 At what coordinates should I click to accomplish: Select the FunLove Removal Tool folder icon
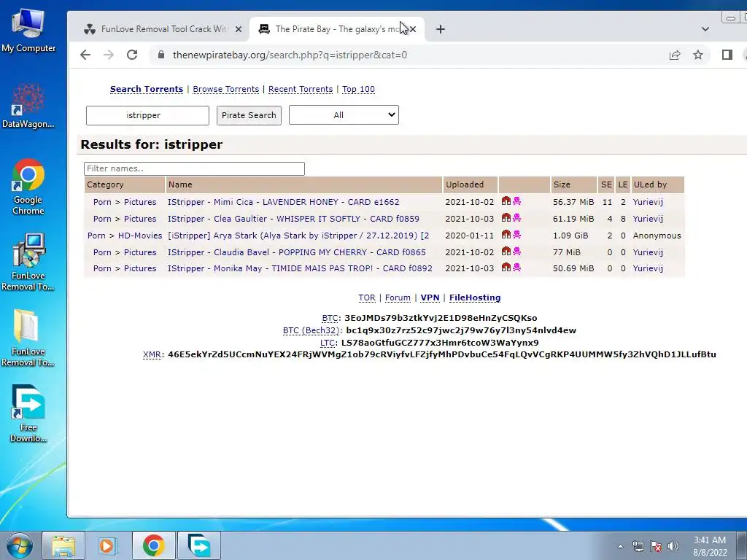click(x=28, y=338)
